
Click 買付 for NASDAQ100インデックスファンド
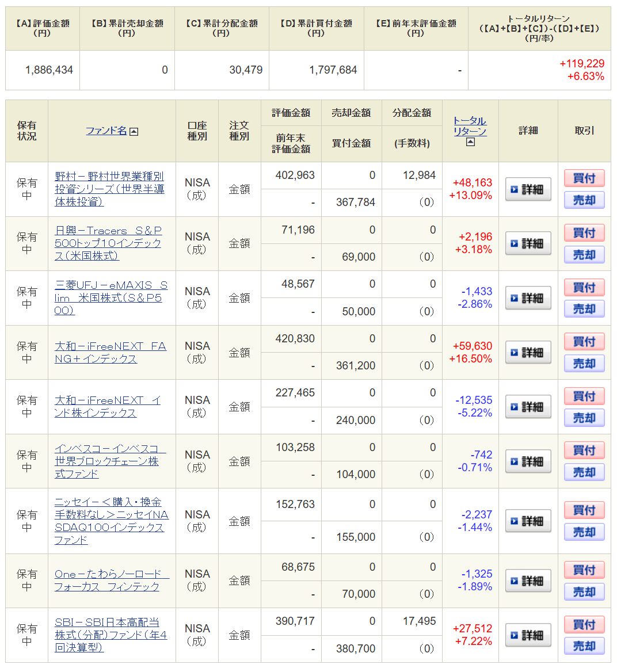click(x=584, y=510)
